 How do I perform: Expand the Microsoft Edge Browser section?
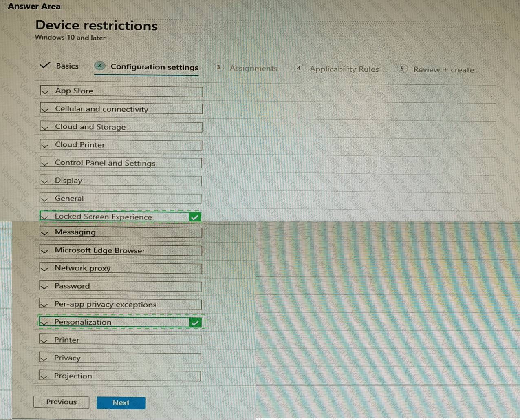click(x=121, y=251)
